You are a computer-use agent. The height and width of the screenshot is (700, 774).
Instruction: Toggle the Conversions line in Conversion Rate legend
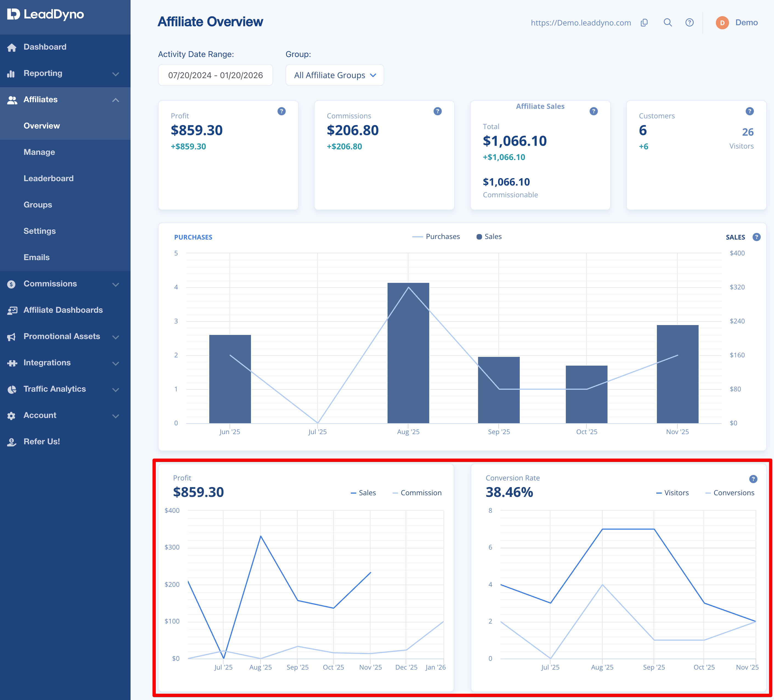[x=730, y=493]
